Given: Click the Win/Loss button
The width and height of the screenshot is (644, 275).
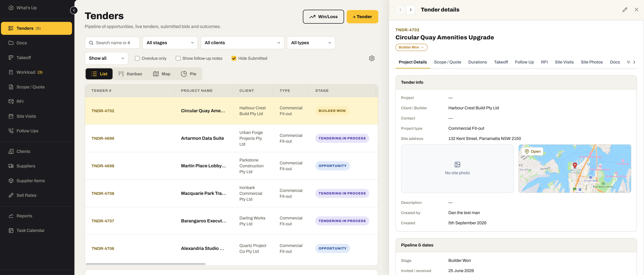Looking at the screenshot, I should pyautogui.click(x=323, y=17).
